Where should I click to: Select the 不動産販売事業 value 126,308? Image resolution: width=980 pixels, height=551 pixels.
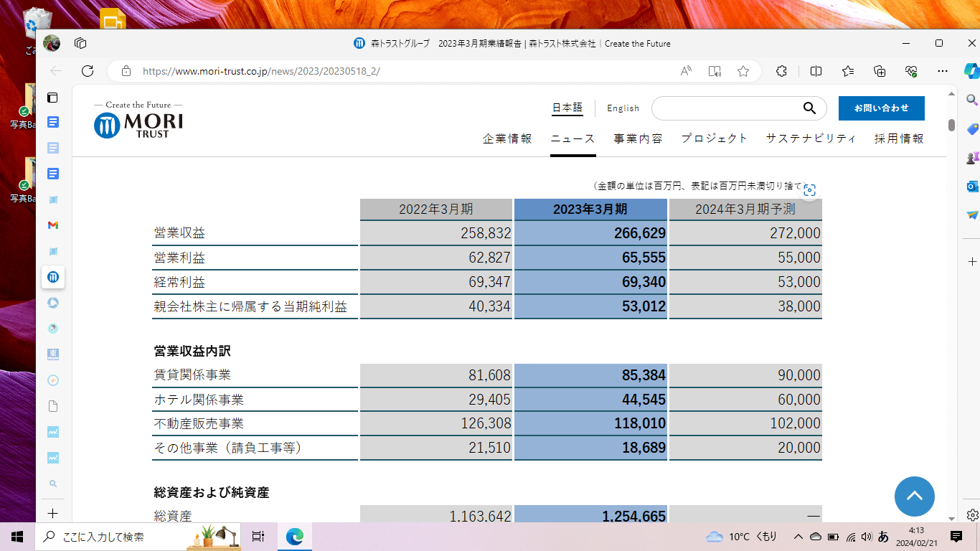click(486, 424)
